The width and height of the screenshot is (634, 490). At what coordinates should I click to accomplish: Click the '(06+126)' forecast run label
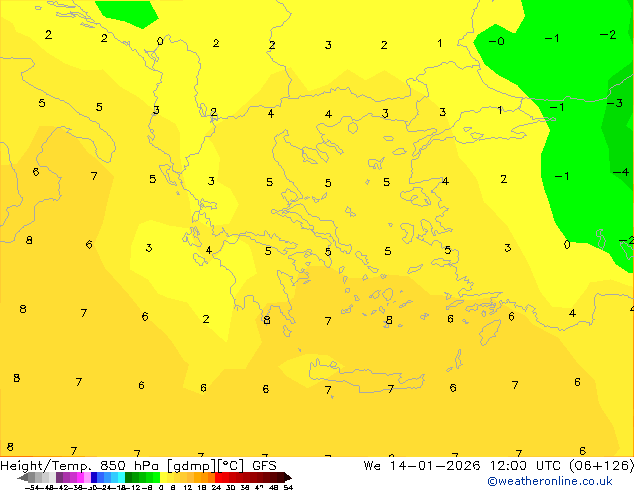pos(602,466)
